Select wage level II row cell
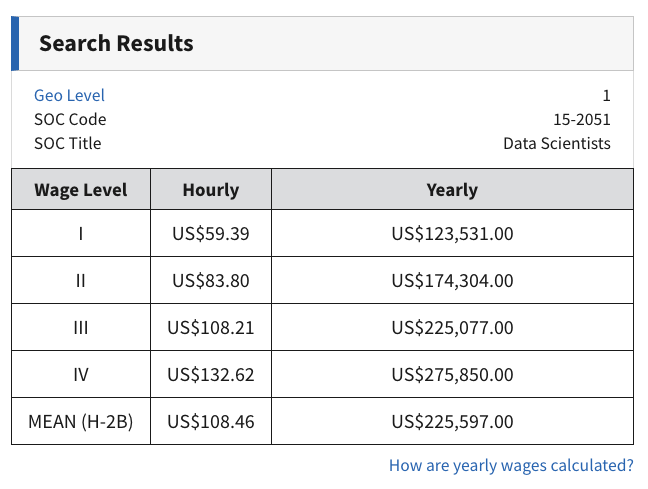The height and width of the screenshot is (489, 648). tap(81, 281)
